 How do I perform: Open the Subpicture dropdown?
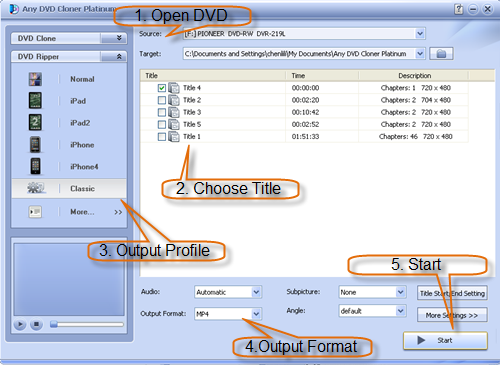tap(400, 292)
